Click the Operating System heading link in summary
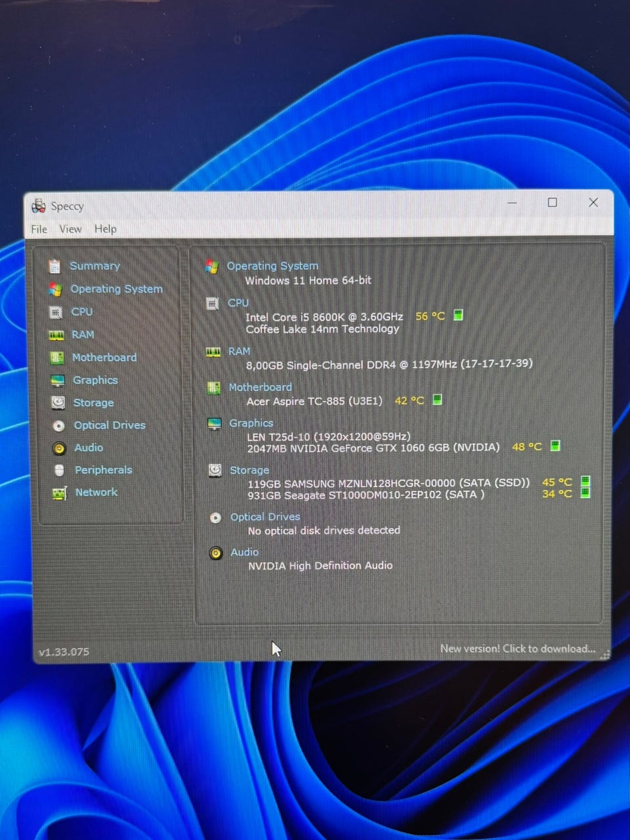630x840 pixels. tap(272, 266)
